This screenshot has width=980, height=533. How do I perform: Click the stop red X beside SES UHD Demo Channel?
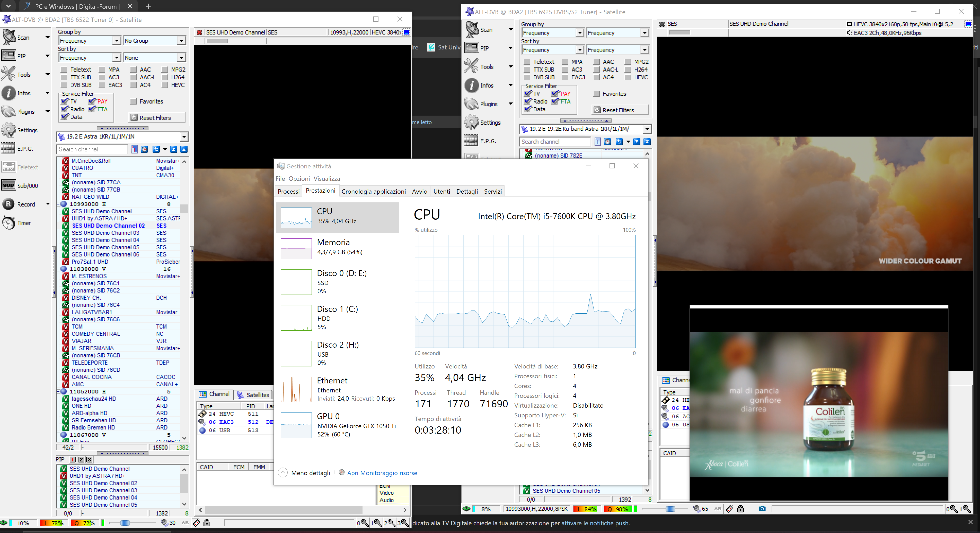[199, 32]
